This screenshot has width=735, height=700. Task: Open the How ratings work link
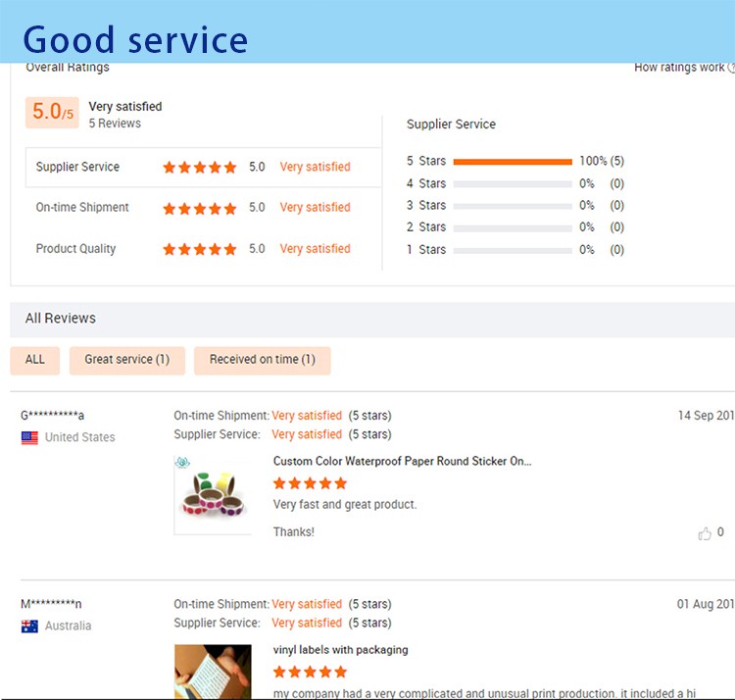coord(679,68)
